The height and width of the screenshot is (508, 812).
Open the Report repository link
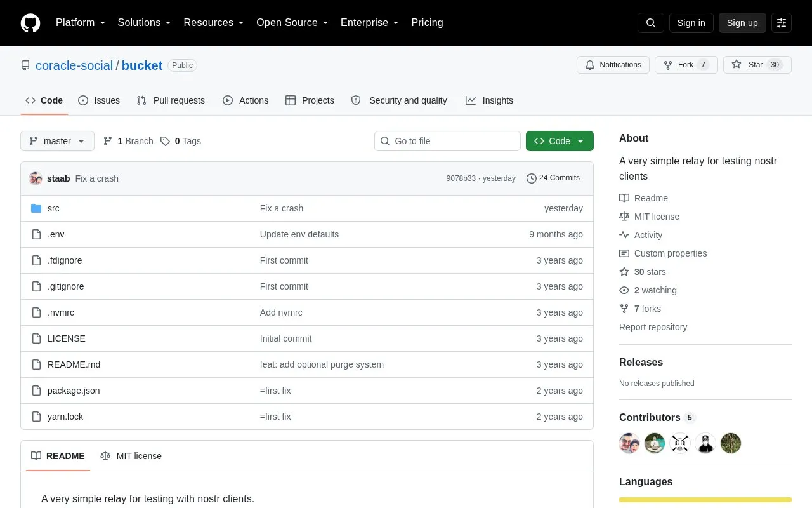click(653, 327)
